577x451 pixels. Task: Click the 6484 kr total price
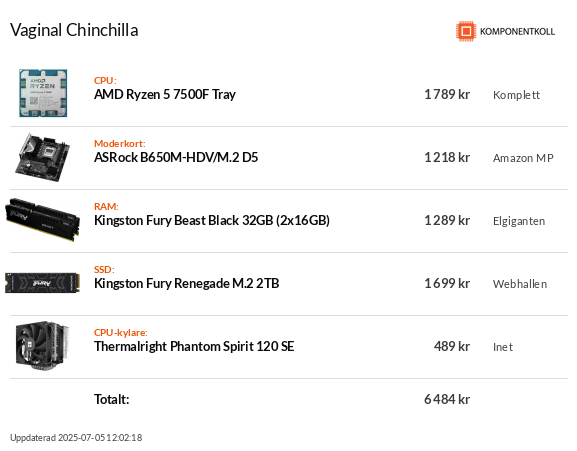click(447, 399)
